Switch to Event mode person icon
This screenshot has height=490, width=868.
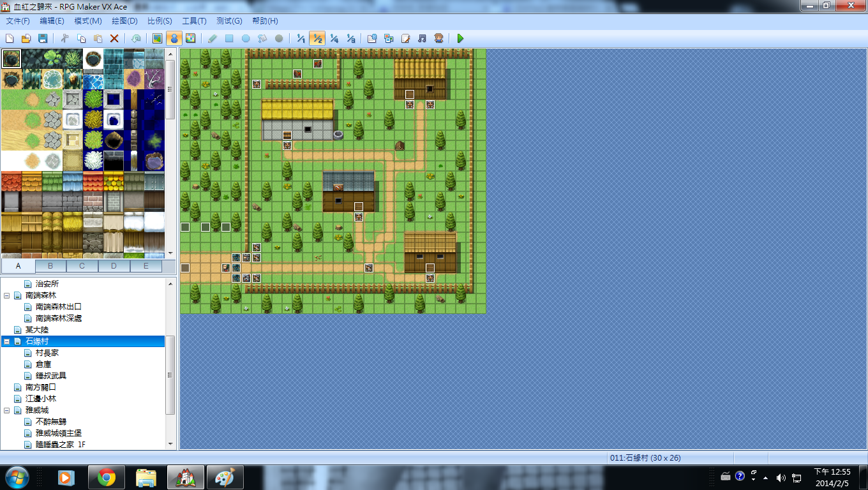[174, 38]
